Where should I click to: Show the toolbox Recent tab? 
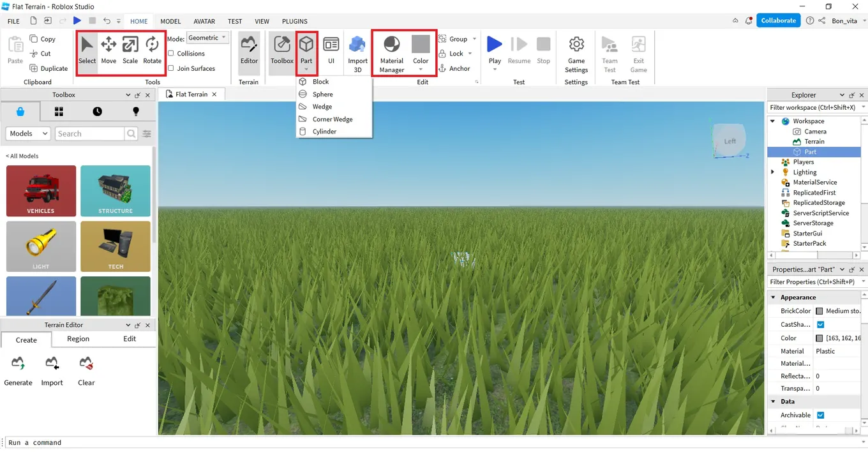[x=97, y=112]
